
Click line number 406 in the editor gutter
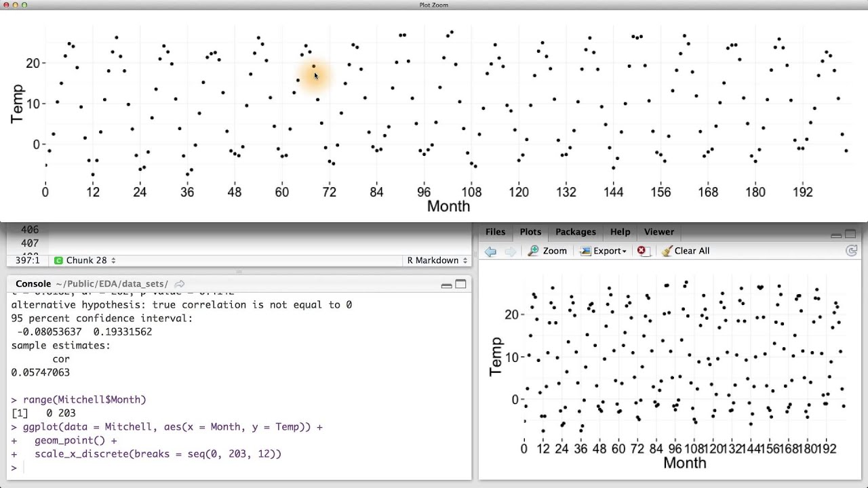tap(30, 230)
